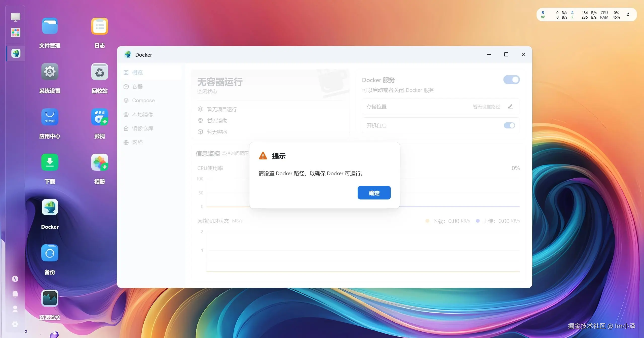Screen dimensions: 644x338
Task: Turn off the 开机自启 toggle
Action: coord(509,125)
